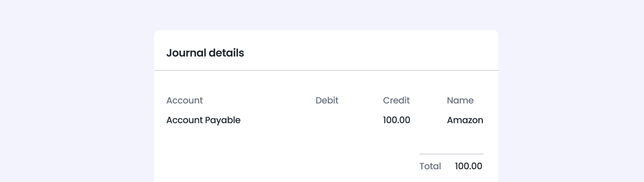The image size is (644, 182).
Task: Select the total value 100.00
Action: click(x=469, y=166)
